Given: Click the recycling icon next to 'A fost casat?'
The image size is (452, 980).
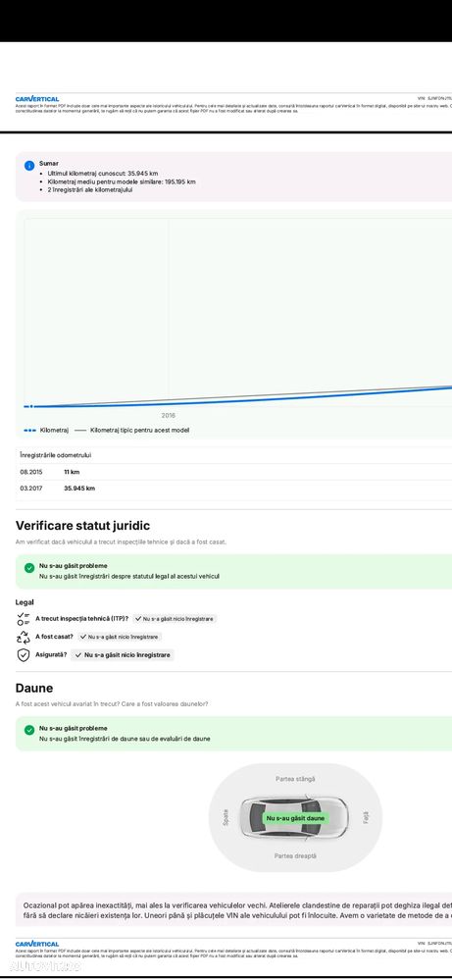Looking at the screenshot, I should (x=24, y=637).
